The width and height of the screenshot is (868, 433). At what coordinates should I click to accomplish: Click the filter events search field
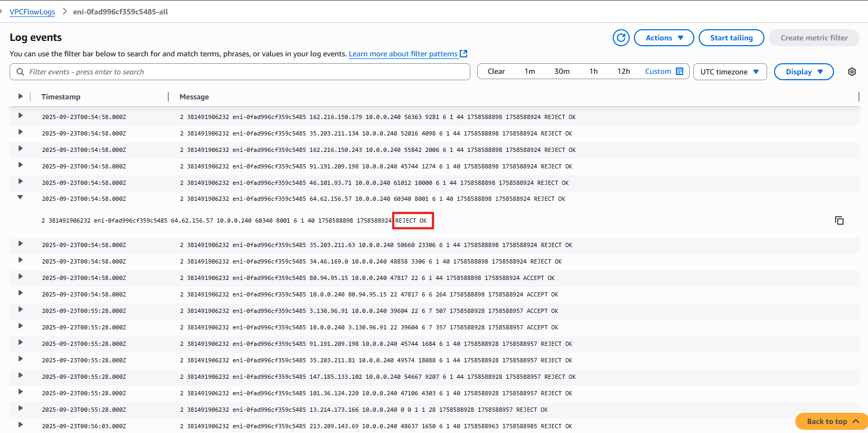click(244, 72)
